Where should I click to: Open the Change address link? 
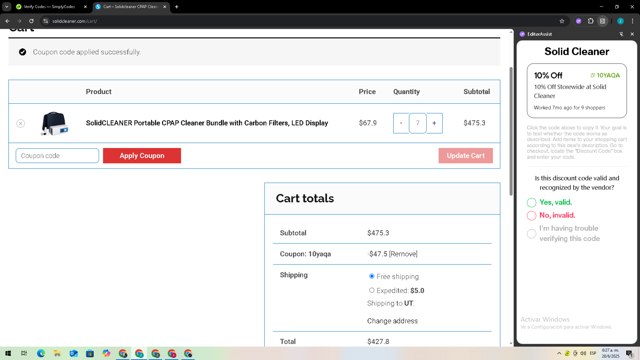tap(392, 321)
